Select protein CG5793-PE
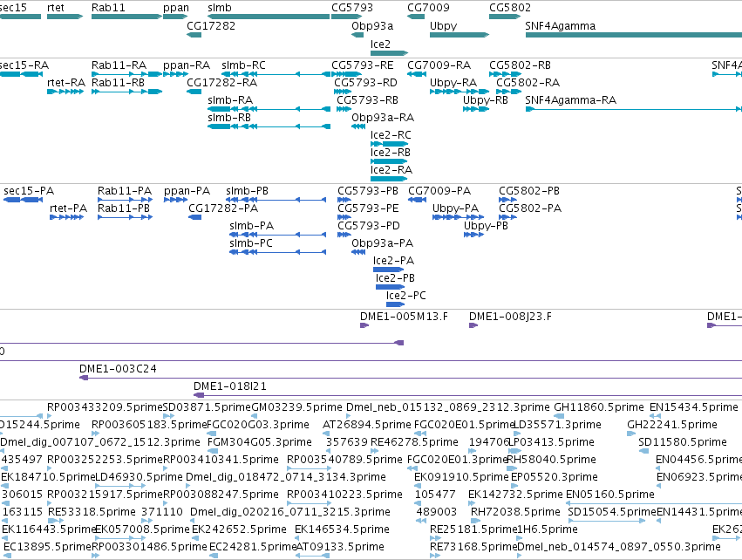 [344, 217]
